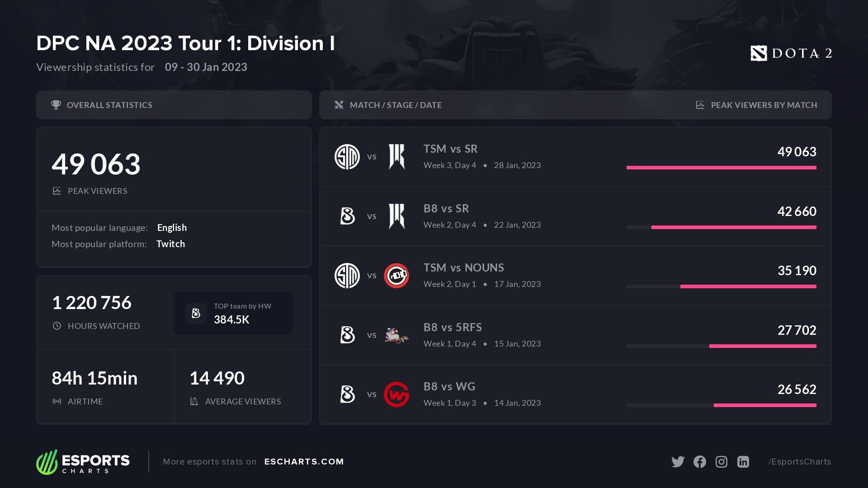Viewport: 868px width, 488px height.
Task: Click the Peak Viewers By Match header
Action: (x=764, y=105)
